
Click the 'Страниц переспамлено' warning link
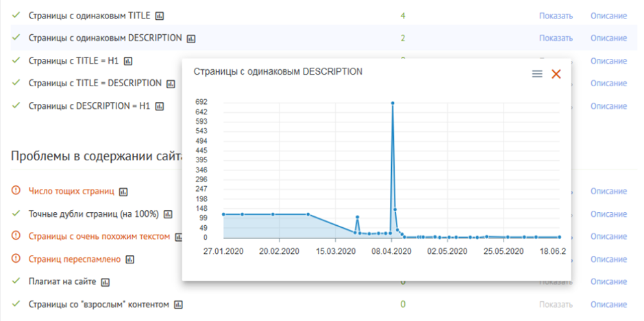click(x=74, y=259)
